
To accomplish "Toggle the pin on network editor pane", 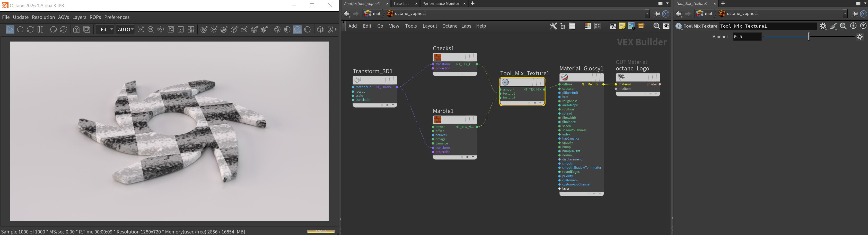I will pyautogui.click(x=656, y=14).
